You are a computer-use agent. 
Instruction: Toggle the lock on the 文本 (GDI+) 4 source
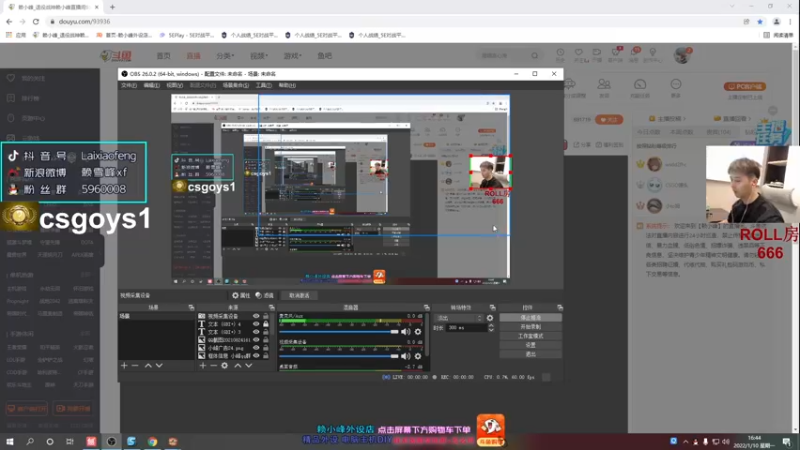[266, 324]
